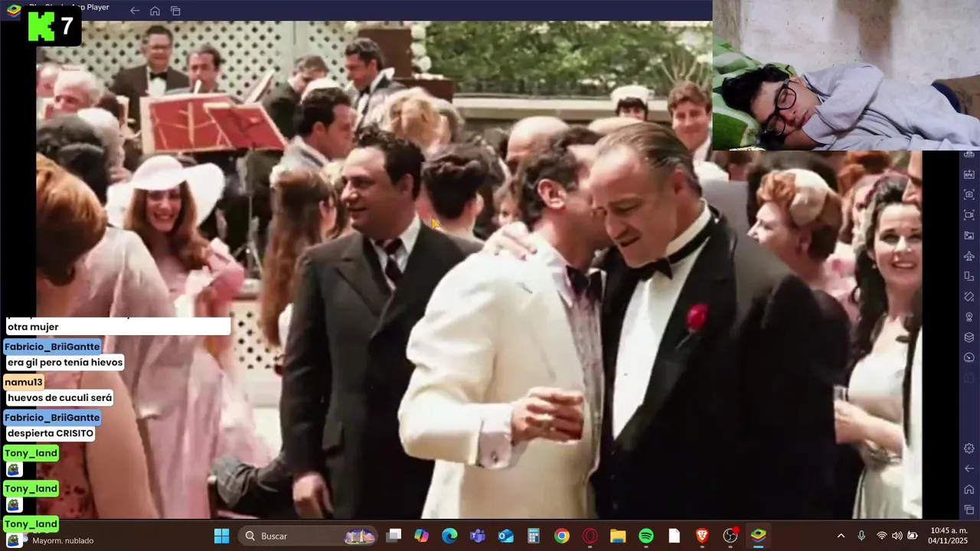
Task: Click the wedding video playback area
Action: point(479,269)
